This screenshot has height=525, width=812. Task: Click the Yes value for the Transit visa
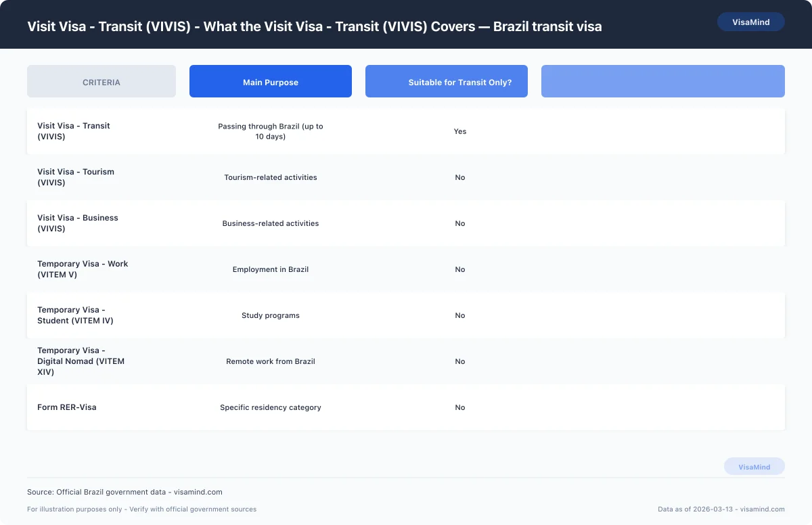pyautogui.click(x=460, y=131)
